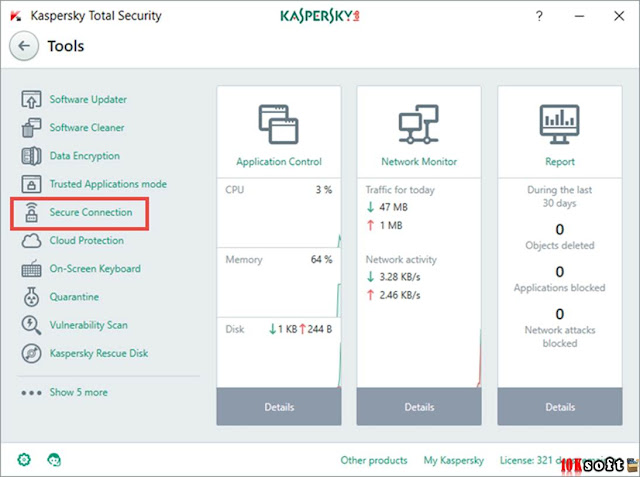Open the Other products link
The width and height of the screenshot is (640, 477).
click(x=374, y=460)
